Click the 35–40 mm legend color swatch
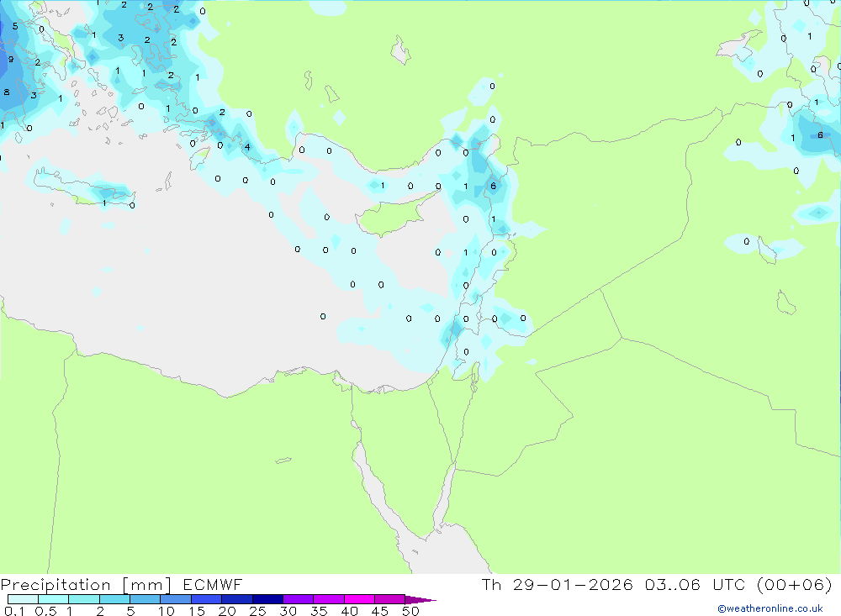 328,599
